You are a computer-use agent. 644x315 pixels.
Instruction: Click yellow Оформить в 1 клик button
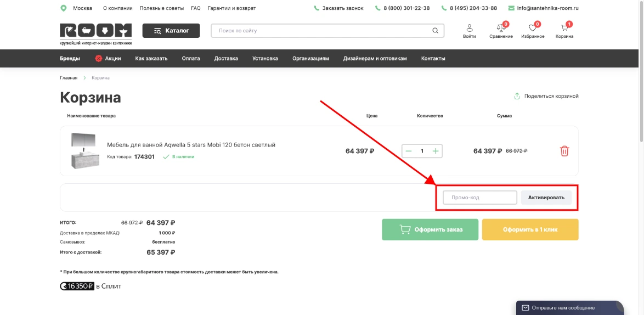(530, 229)
